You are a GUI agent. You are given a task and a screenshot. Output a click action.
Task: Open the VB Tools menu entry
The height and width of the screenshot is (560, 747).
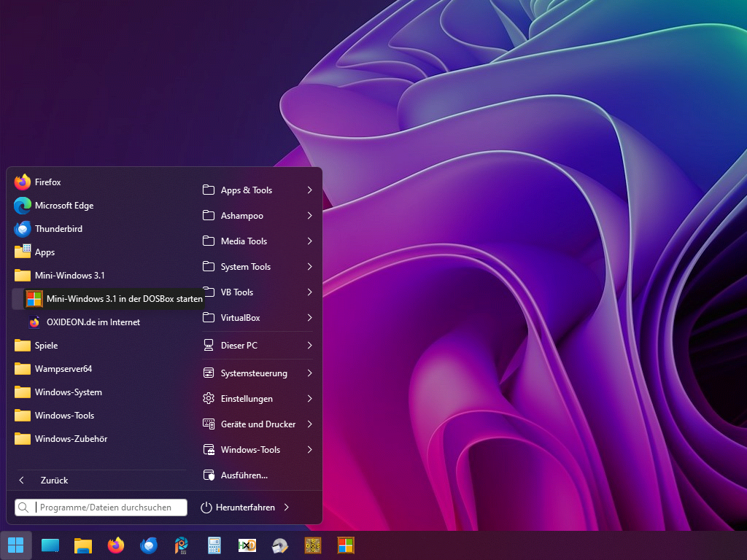coord(258,292)
